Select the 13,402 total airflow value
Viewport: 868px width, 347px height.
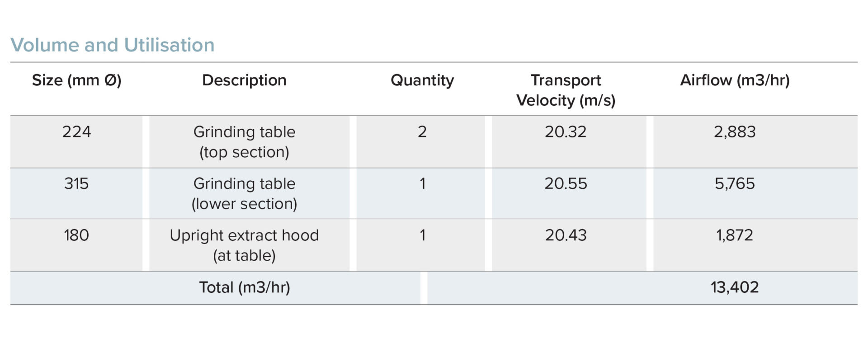tap(735, 287)
